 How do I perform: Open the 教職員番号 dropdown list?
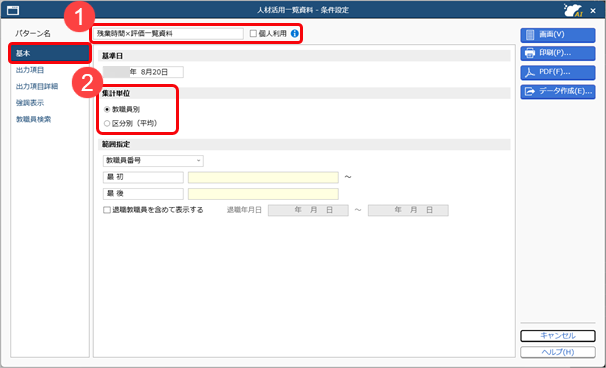(153, 160)
